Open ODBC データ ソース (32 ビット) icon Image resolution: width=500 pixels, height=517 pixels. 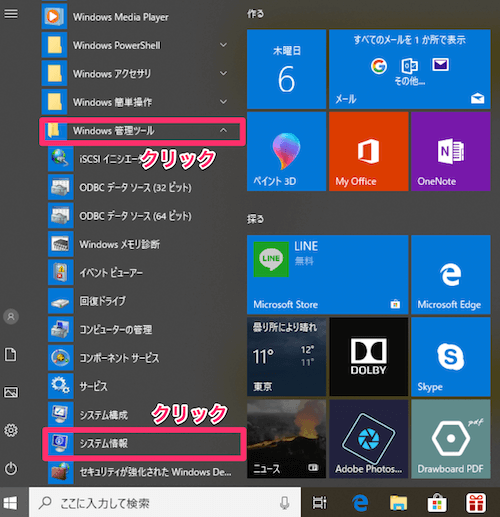[x=60, y=187]
